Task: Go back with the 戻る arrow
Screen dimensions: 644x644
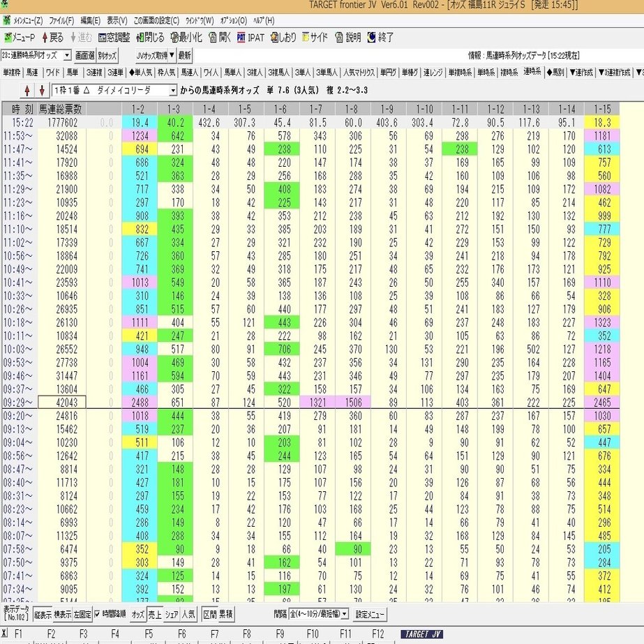Action: [52, 38]
